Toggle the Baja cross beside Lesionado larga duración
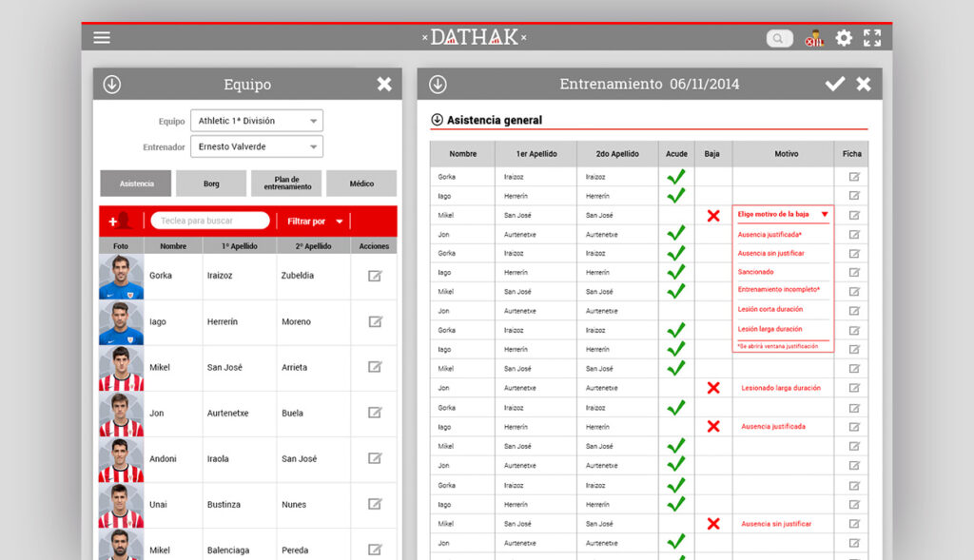Image resolution: width=974 pixels, height=560 pixels. (x=713, y=388)
